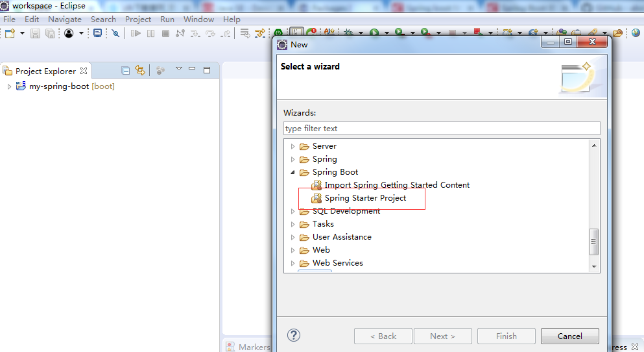Open the Debug dropdown arrow
Screen dimensions: 644x352
(x=361, y=33)
